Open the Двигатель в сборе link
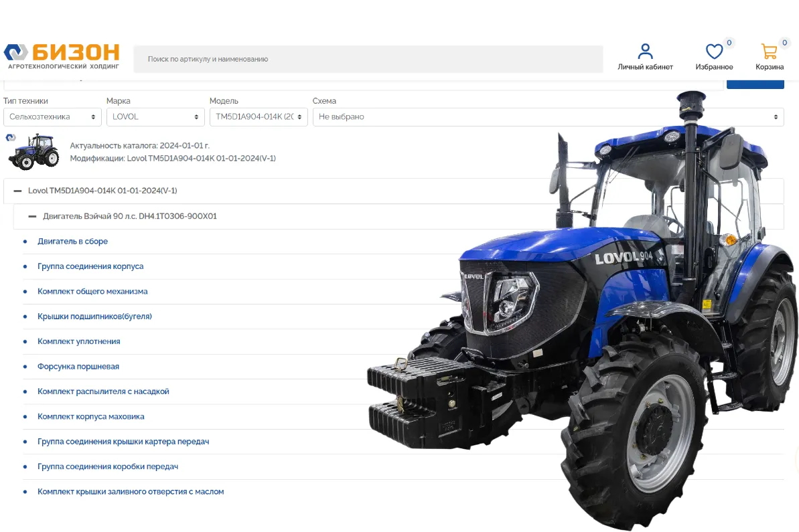 coord(72,242)
